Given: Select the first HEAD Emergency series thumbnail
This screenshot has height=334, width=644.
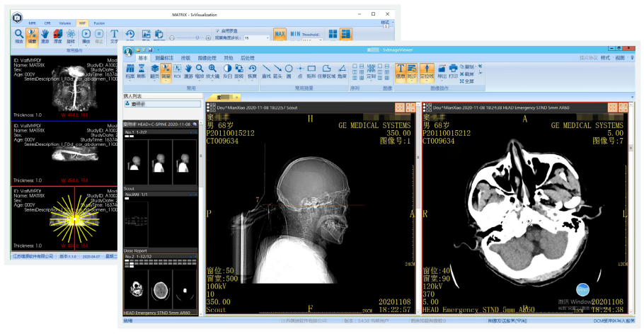Looking at the screenshot, I should pyautogui.click(x=136, y=289).
